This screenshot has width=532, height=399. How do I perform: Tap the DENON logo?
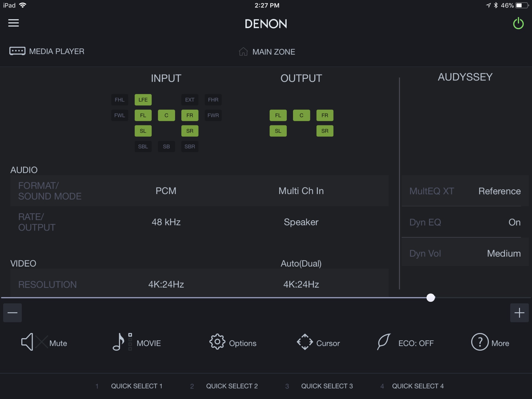(x=266, y=24)
